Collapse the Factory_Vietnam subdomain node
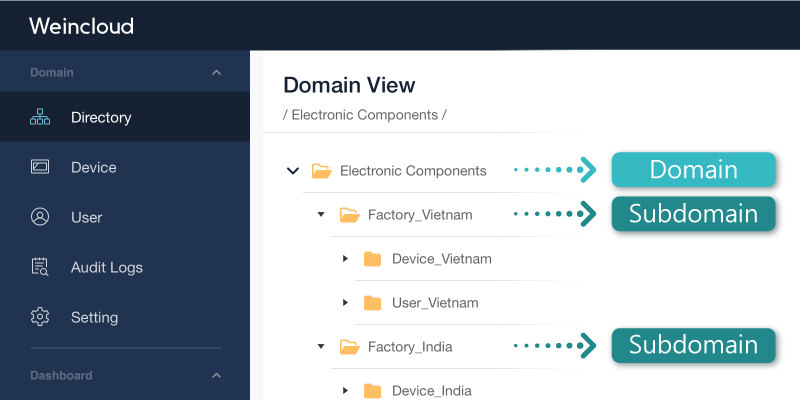800x400 pixels. point(321,214)
